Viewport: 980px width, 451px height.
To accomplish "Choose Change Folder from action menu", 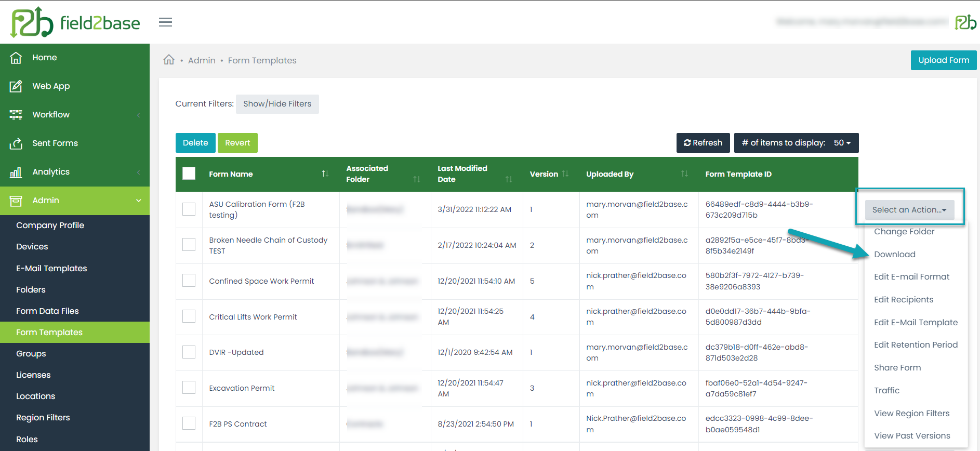I will point(904,232).
